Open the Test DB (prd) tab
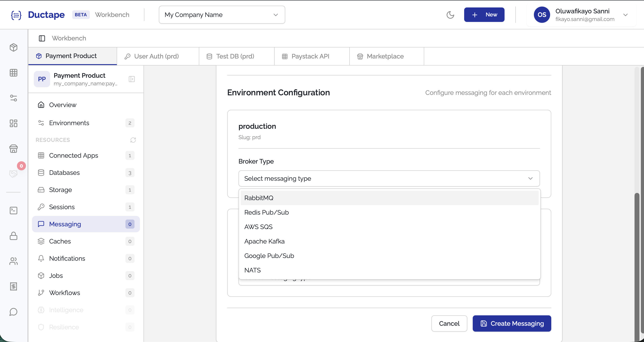The height and width of the screenshot is (342, 644). point(235,56)
